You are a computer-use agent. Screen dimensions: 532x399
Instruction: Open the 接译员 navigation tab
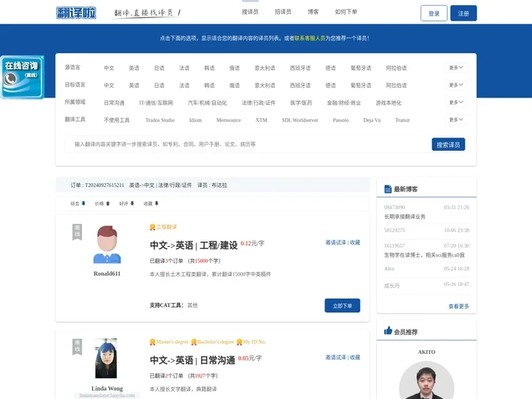[x=250, y=12]
